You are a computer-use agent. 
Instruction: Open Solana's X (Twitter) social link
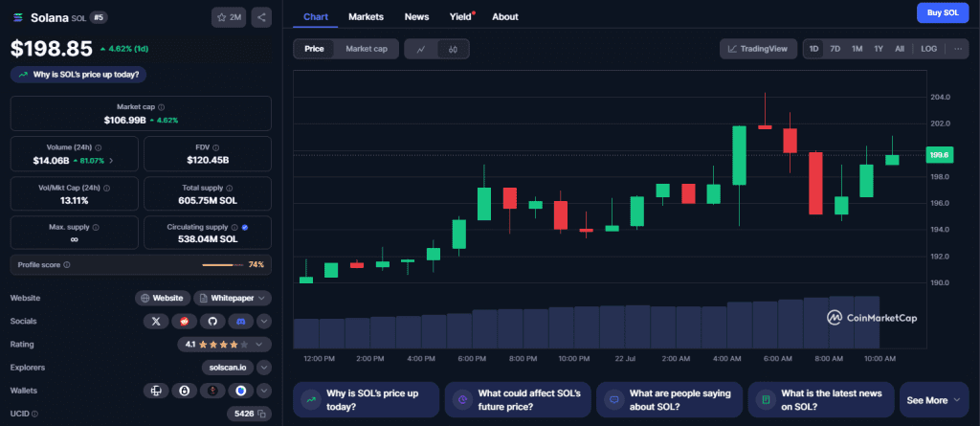click(x=156, y=322)
